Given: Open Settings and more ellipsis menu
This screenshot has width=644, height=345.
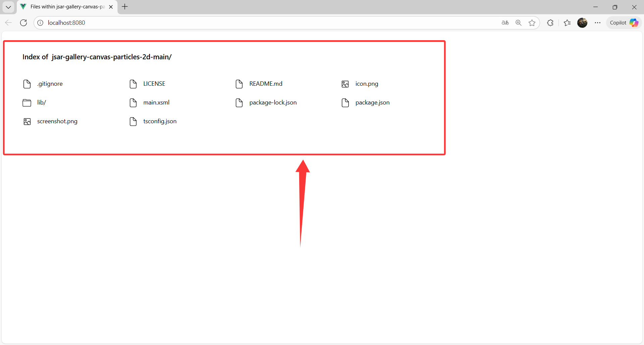Looking at the screenshot, I should [598, 23].
